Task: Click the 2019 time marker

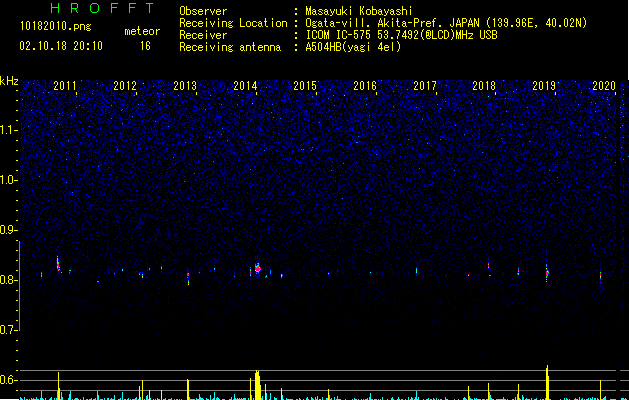Action: 544,86
